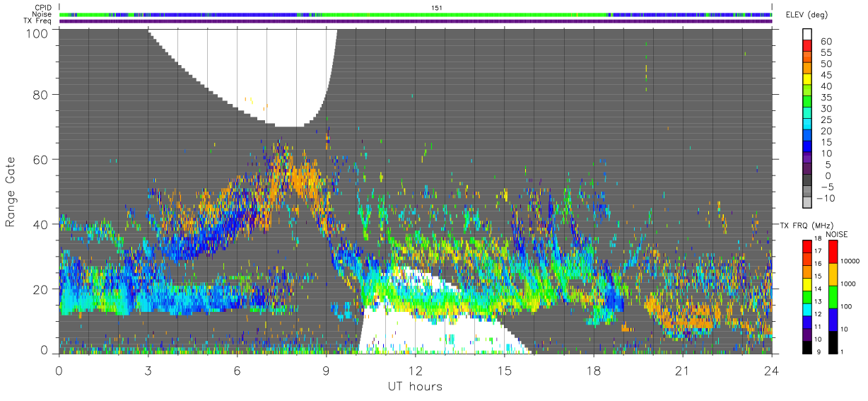Click the 40 tick on the Range Gate axis
868x401 pixels.
point(41,224)
